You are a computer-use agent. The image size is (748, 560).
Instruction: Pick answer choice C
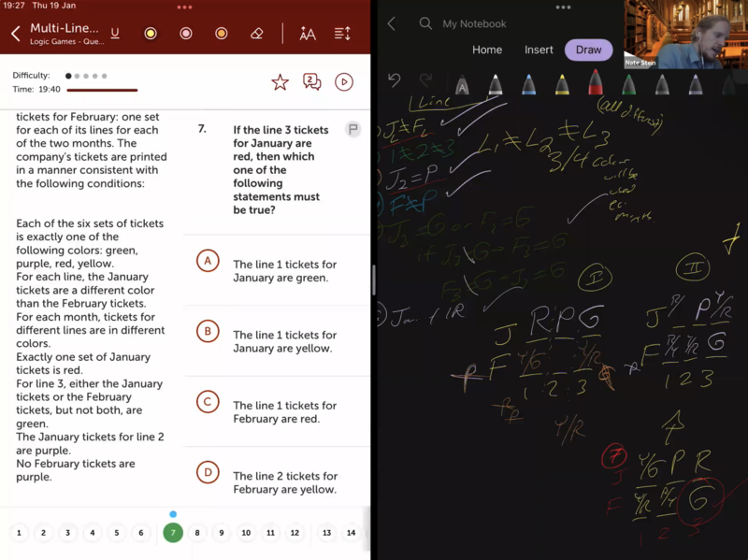pyautogui.click(x=208, y=402)
